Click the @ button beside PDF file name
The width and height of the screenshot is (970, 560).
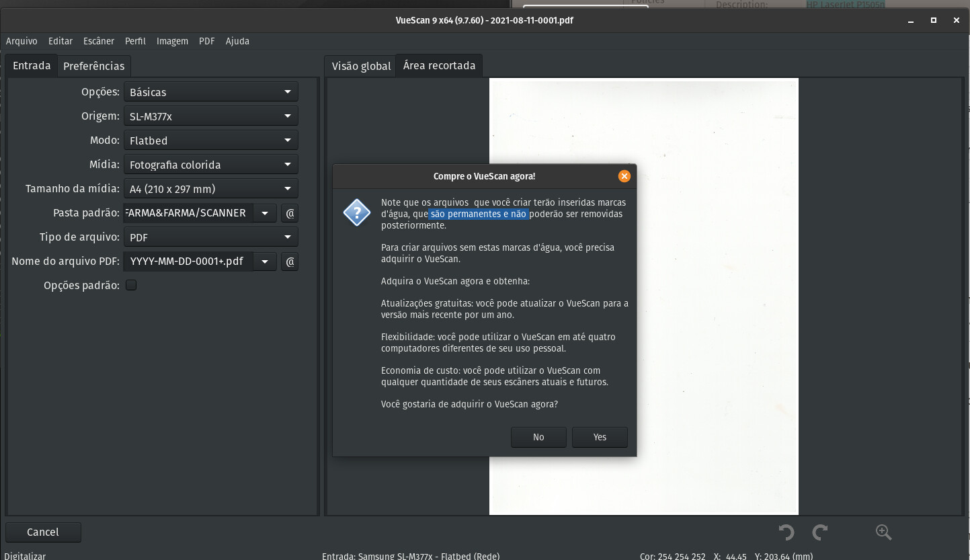(x=290, y=262)
